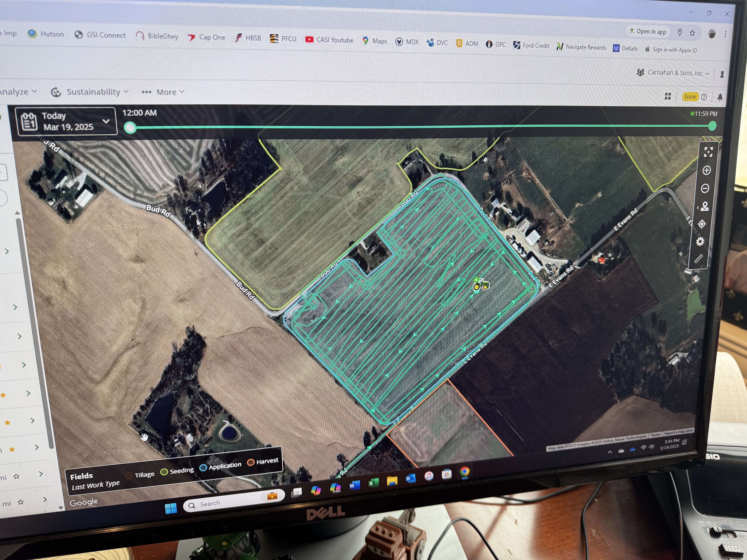Open the ADM bookmark
Screen dimensions: 747x560
[467, 43]
